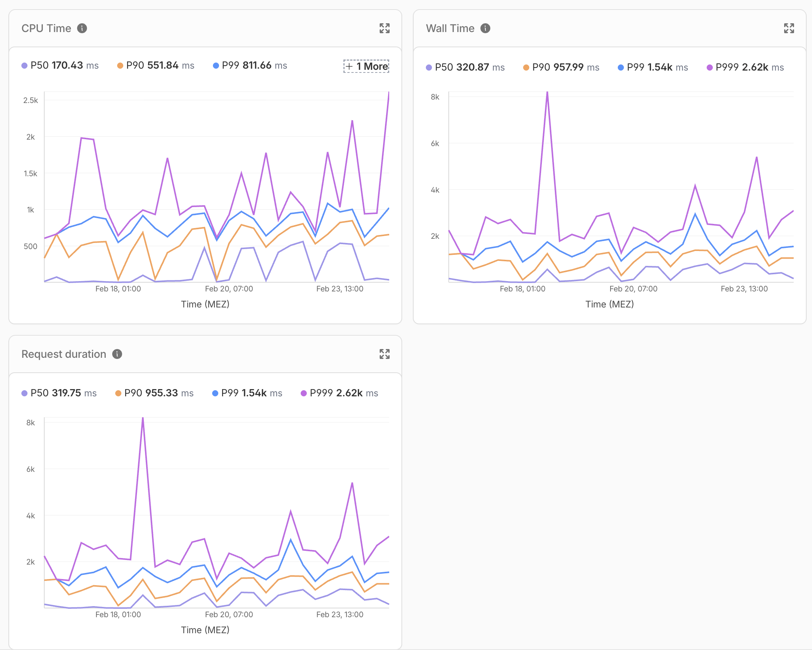812x650 pixels.
Task: Open the Request duration info icon
Action: click(x=117, y=354)
